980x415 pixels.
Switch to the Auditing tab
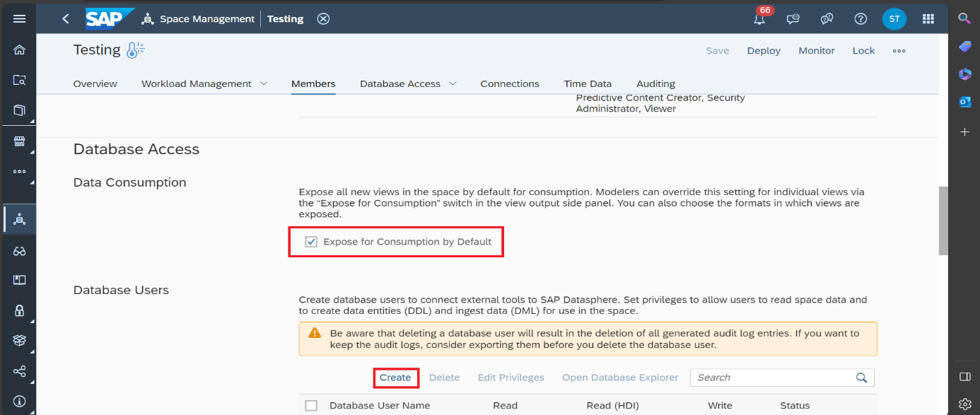655,83
